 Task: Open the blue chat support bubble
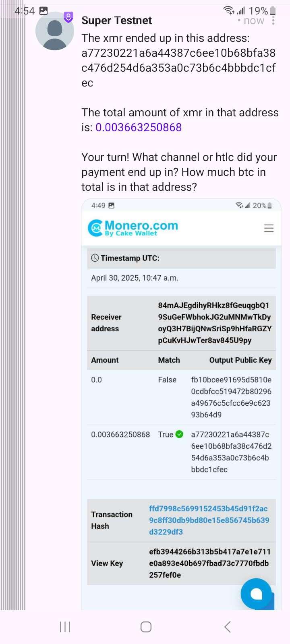256,593
